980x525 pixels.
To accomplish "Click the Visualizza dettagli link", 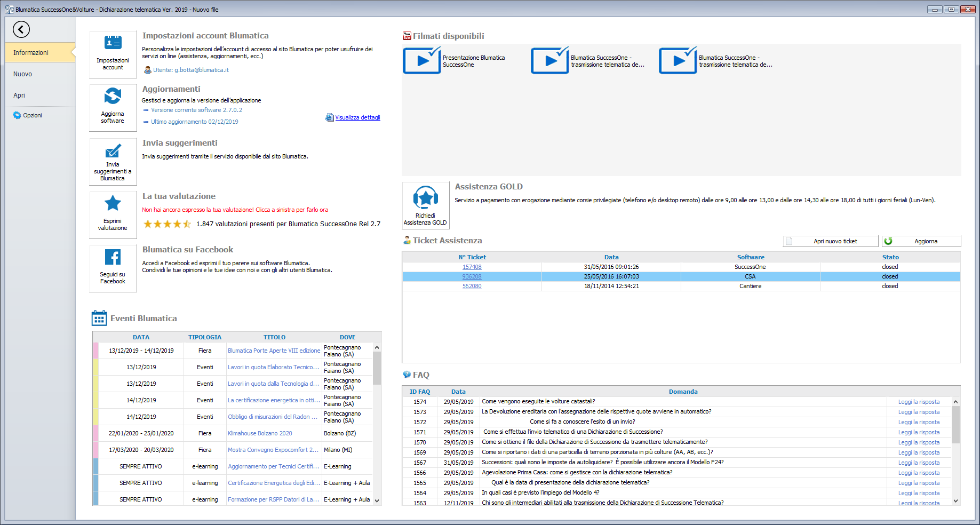I will [x=357, y=117].
